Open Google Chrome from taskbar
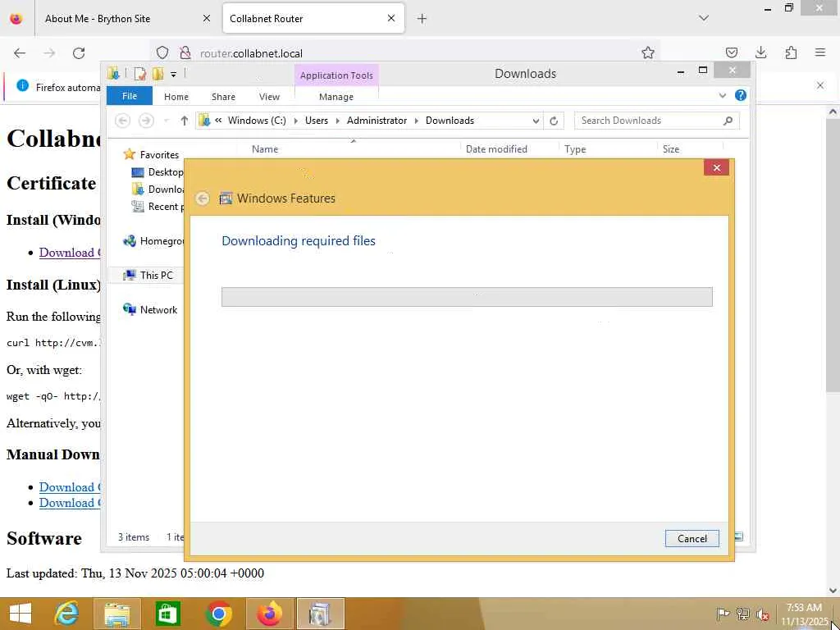 point(218,614)
